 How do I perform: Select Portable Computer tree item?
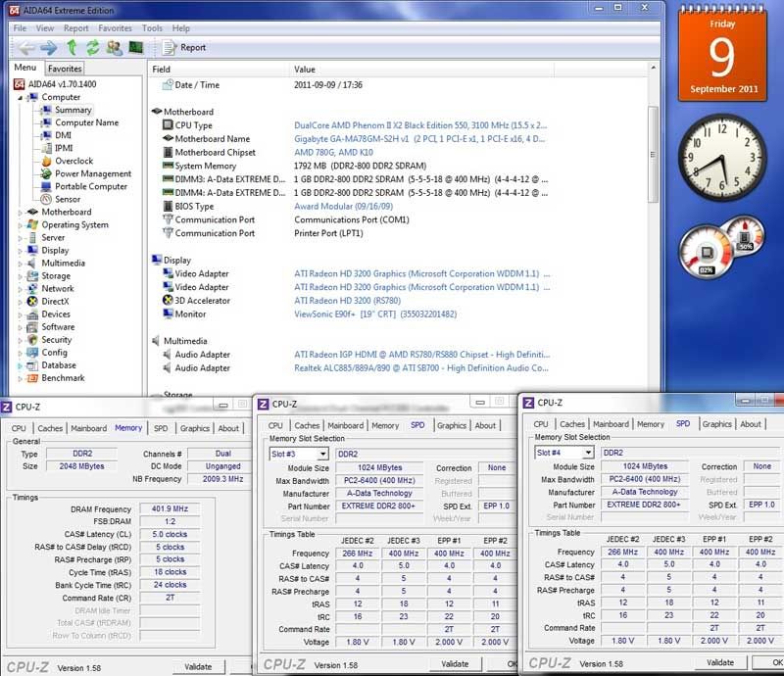[x=91, y=186]
